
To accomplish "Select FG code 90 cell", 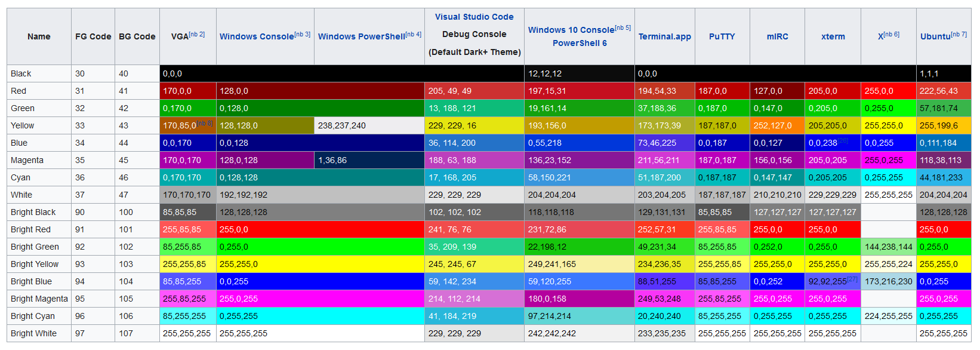I will 93,212.
